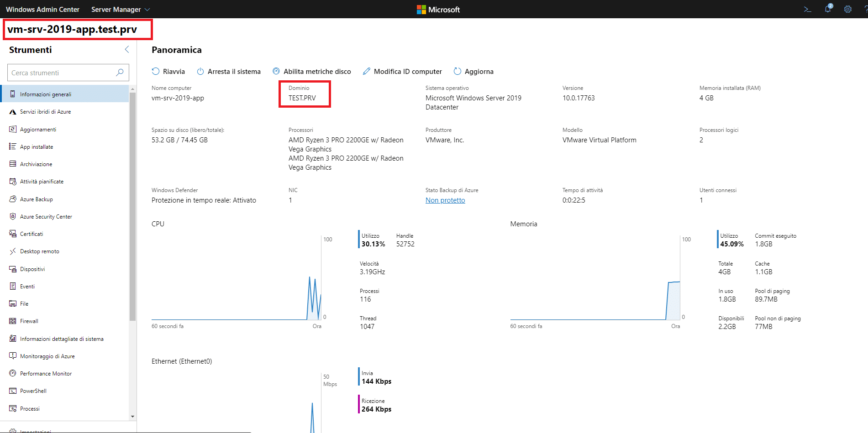This screenshot has height=433, width=868.
Task: Click the Dispositivi icon
Action: point(13,269)
